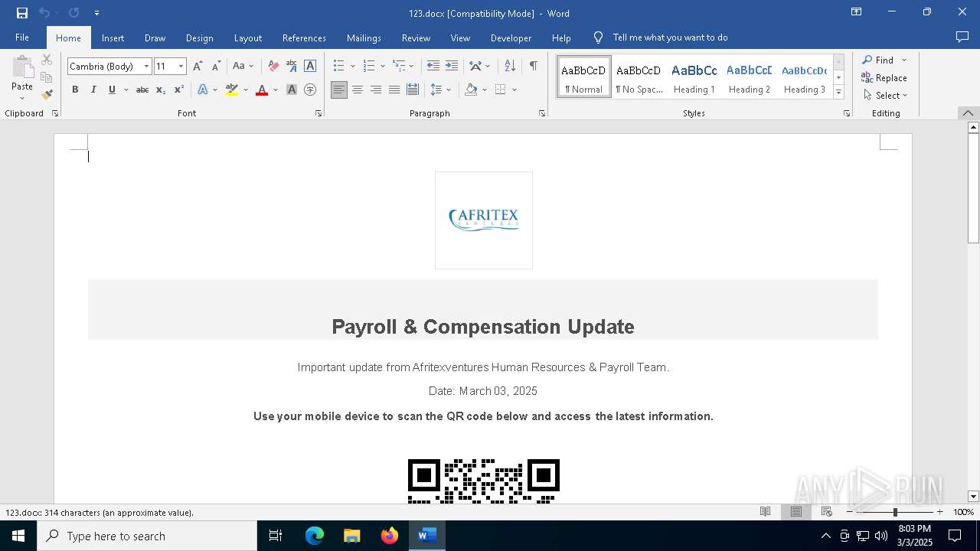Apply the Heading 1 style
The image size is (980, 551).
point(694,77)
